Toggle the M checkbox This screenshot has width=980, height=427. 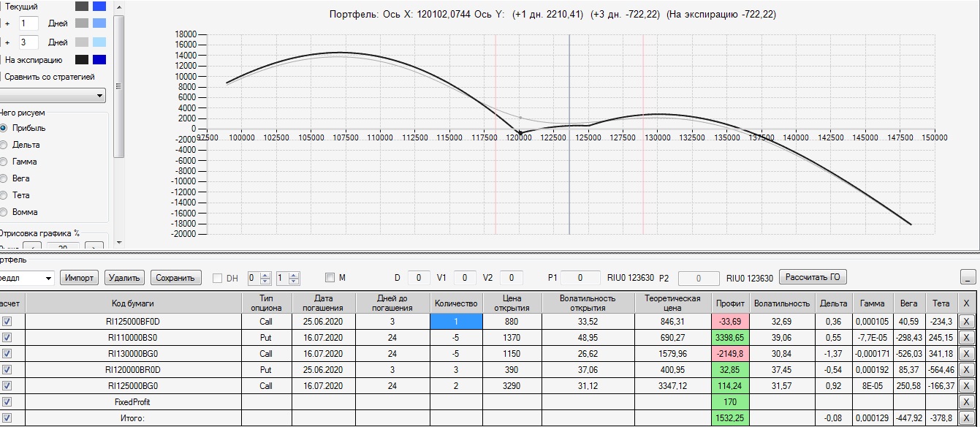click(x=330, y=278)
